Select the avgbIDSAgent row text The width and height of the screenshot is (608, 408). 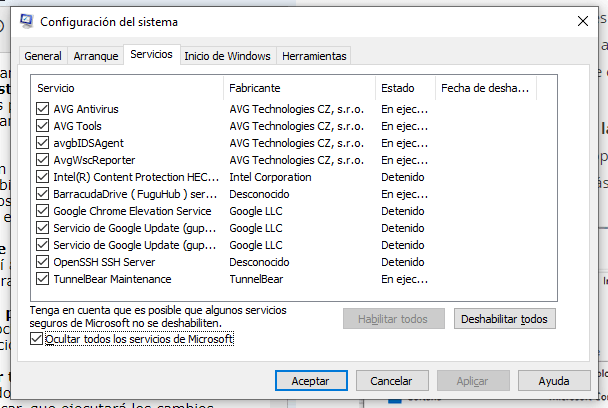coord(88,143)
